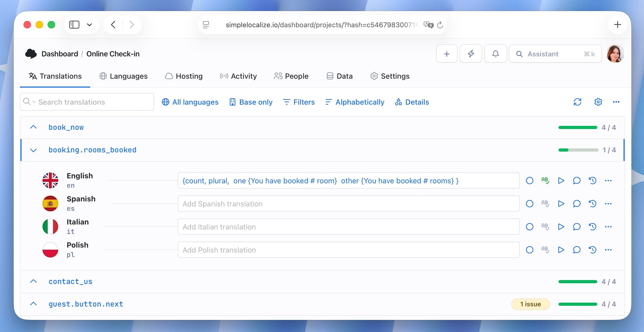Screen dimensions: 644x332
Task: Collapse the booking.rooms_booked key
Action: coord(33,150)
